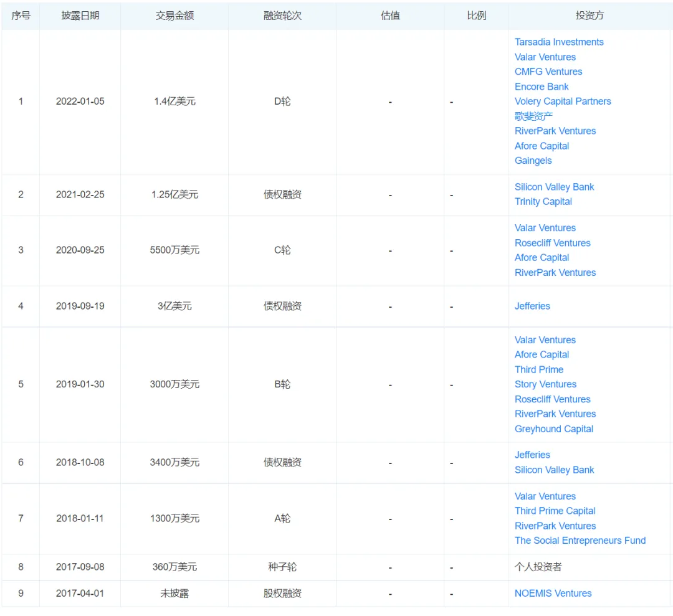The height and width of the screenshot is (616, 673).
Task: Open RiverPark Ventures link in B轮 row
Action: coord(555,414)
